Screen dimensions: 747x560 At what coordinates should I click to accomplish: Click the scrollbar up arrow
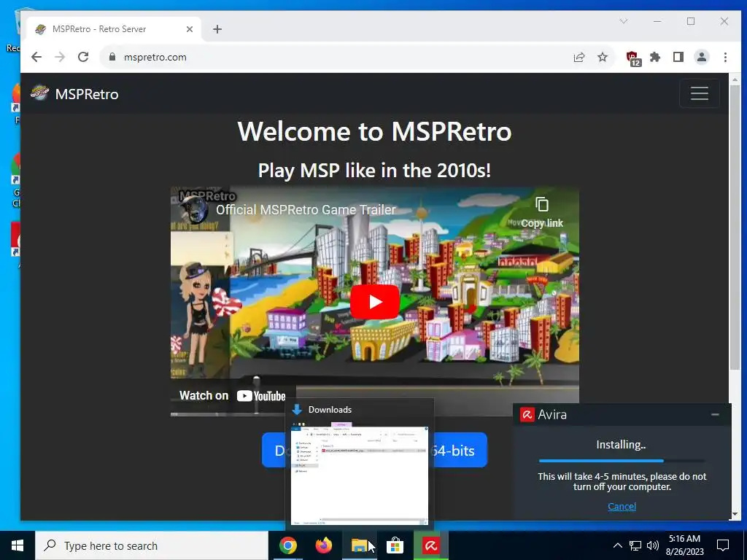pos(735,79)
